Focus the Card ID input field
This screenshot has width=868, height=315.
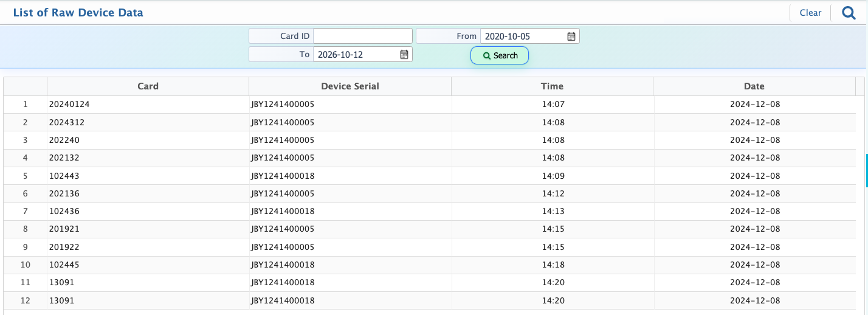[363, 36]
